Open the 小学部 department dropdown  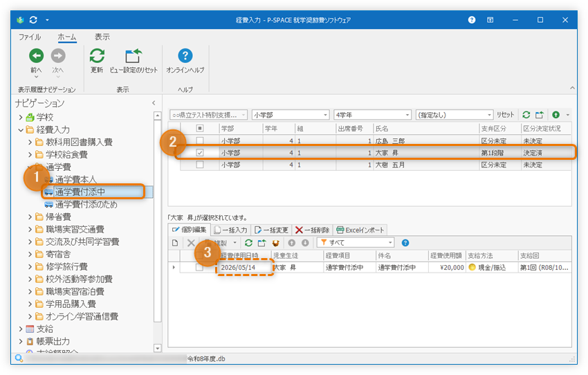(290, 114)
